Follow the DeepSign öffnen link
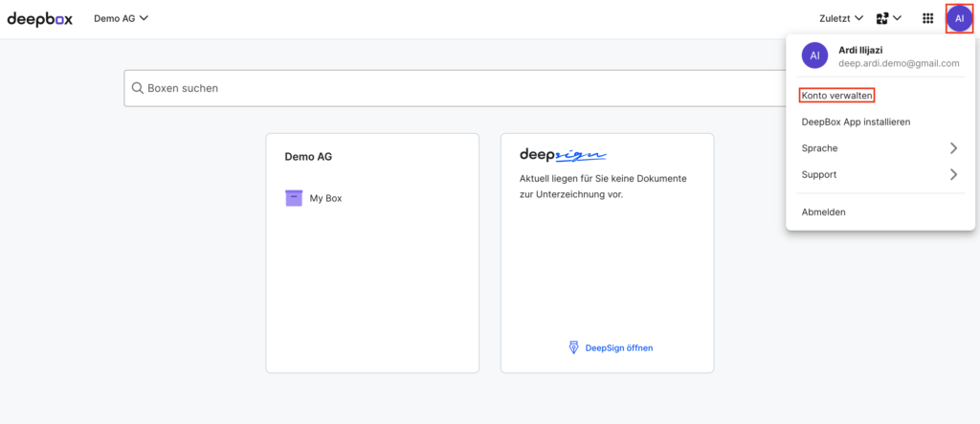 [x=618, y=347]
